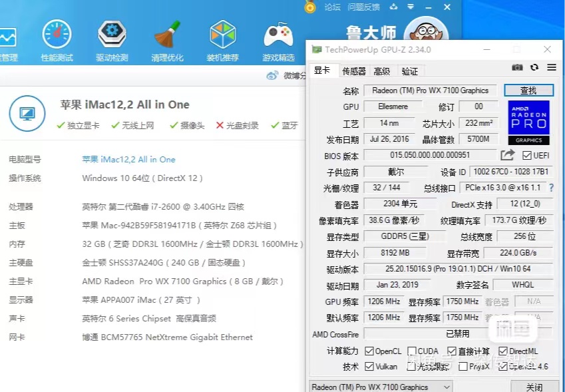This screenshot has width=565, height=392.
Task: Click the driver date Jan 23, 2019
Action: 397,285
